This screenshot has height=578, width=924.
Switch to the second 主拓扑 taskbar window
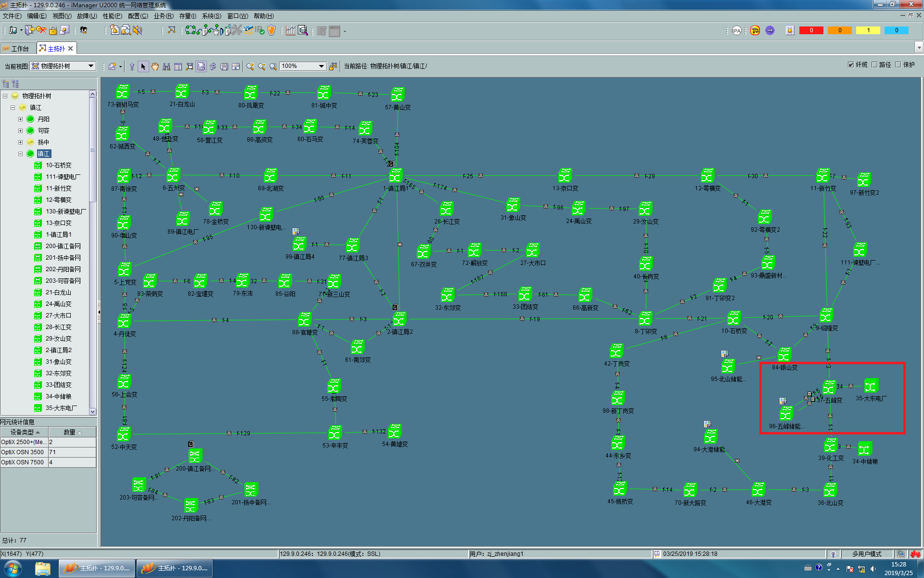tap(175, 568)
